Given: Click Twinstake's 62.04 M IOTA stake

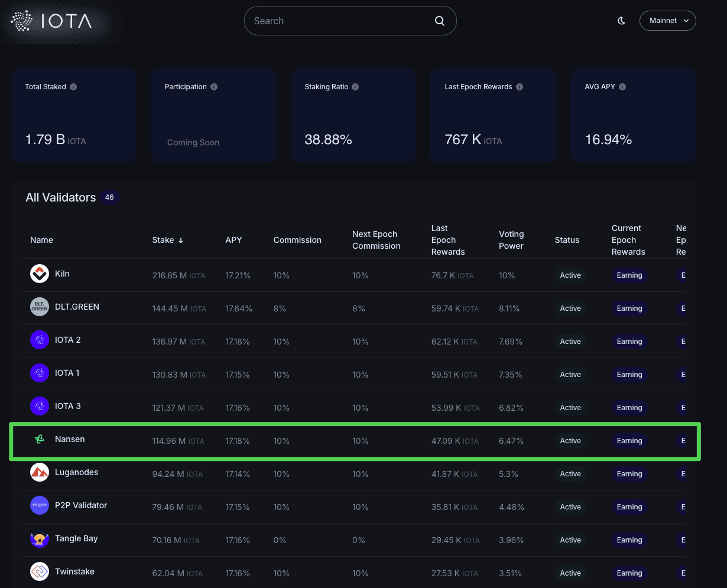Looking at the screenshot, I should pos(177,573).
